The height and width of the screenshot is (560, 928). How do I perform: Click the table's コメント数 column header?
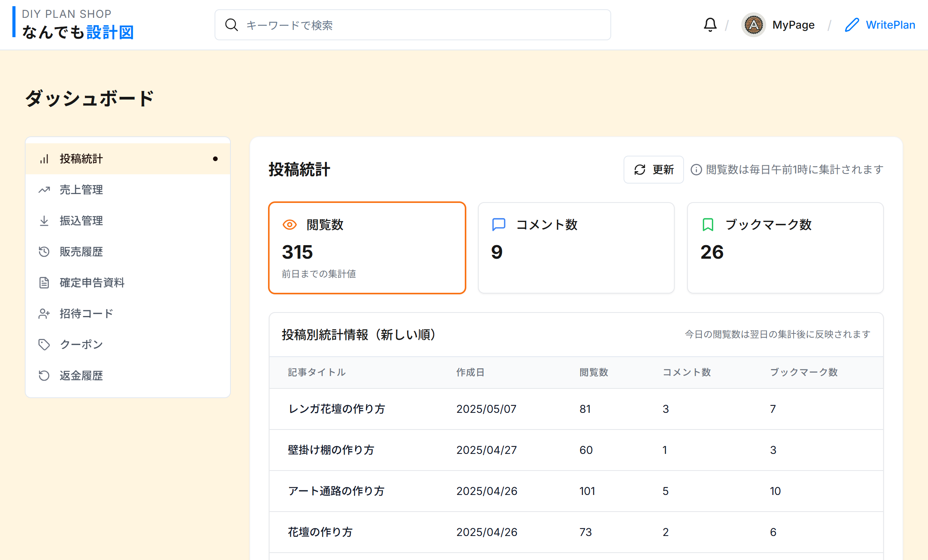click(x=687, y=373)
